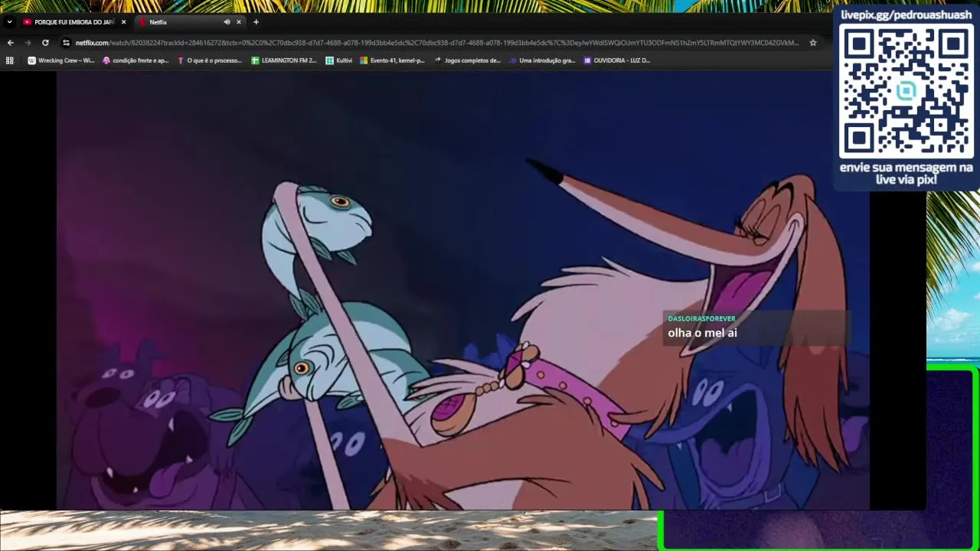This screenshot has height=551, width=980.
Task: Close the Netflix tab
Action: pyautogui.click(x=239, y=22)
